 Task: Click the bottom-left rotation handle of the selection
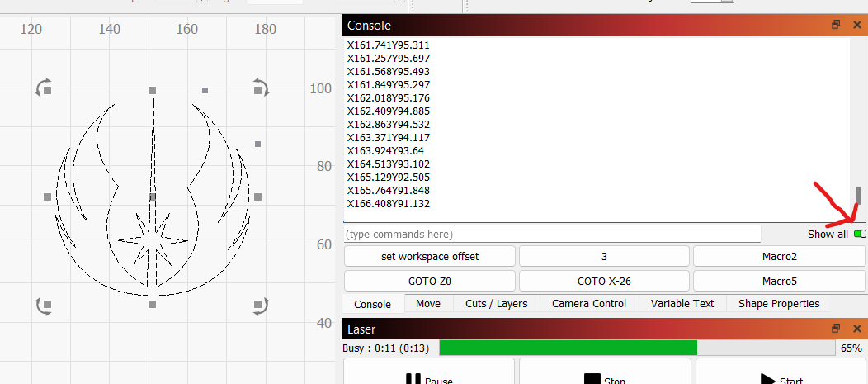[x=43, y=306]
